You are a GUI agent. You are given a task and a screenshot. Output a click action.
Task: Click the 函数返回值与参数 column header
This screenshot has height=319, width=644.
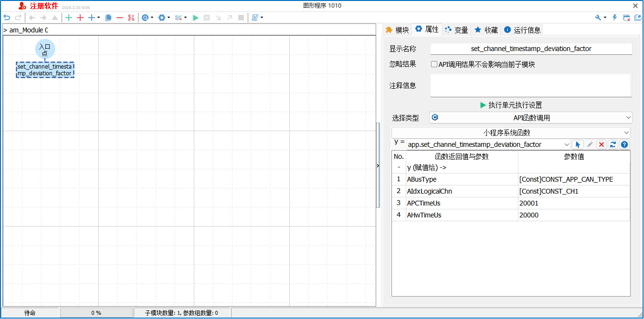point(462,156)
